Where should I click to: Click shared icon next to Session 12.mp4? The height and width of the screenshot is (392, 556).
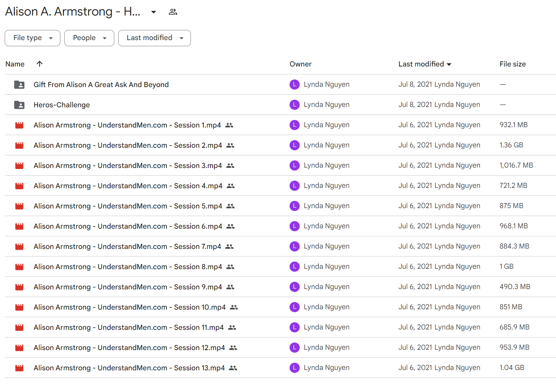(233, 348)
